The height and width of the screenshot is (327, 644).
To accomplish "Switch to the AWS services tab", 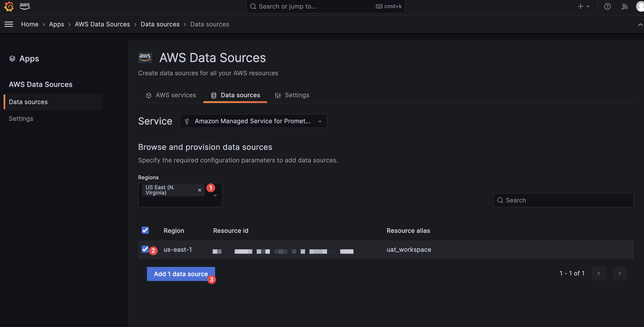I will tap(171, 95).
